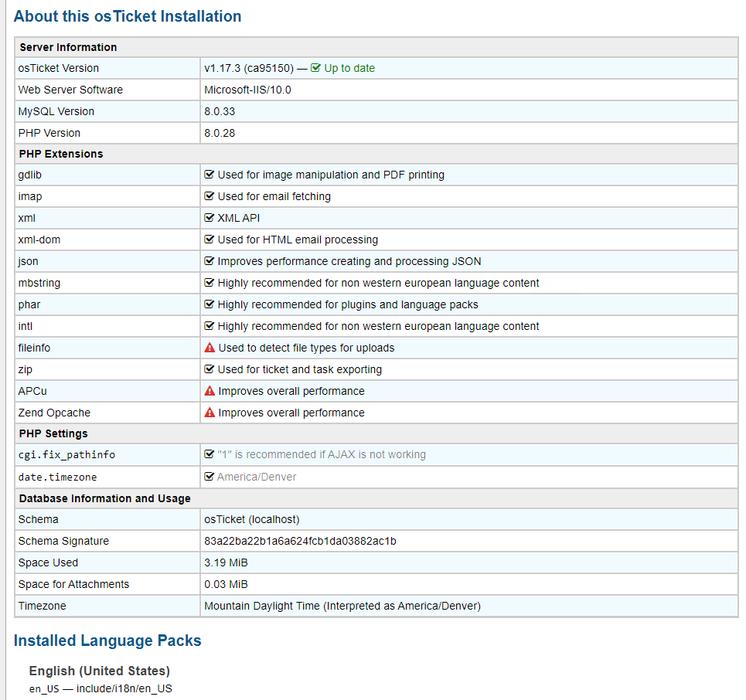Click the Zend Opcache warning triangle icon
Image resolution: width=746 pixels, height=700 pixels.
pyautogui.click(x=209, y=413)
